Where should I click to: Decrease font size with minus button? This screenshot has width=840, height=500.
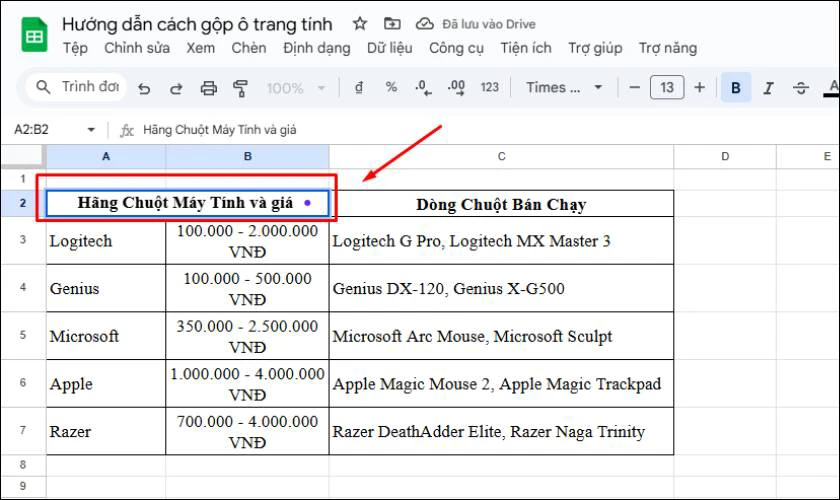pos(634,87)
